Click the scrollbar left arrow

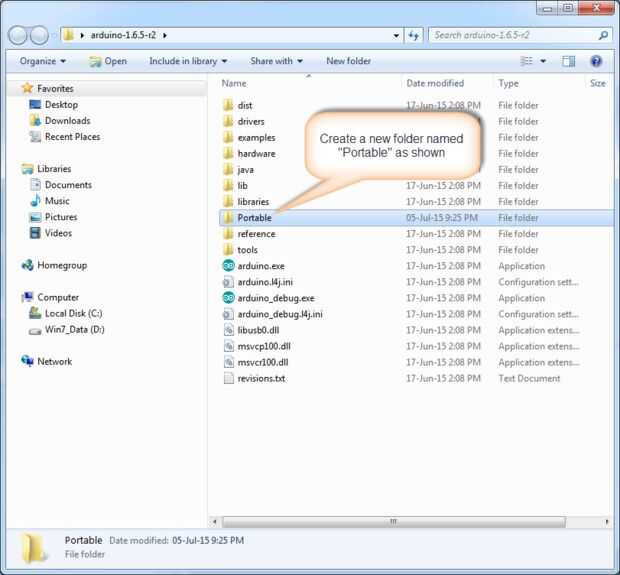point(214,522)
